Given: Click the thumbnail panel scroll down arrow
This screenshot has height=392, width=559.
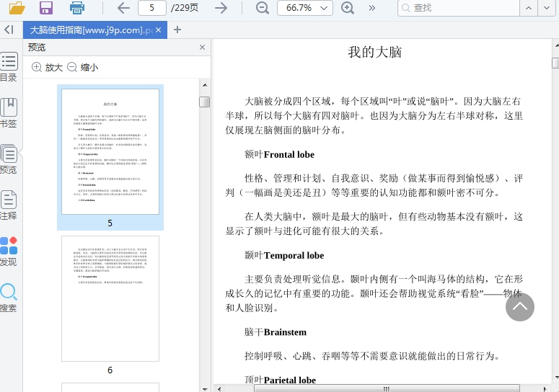Looking at the screenshot, I should coord(205,389).
